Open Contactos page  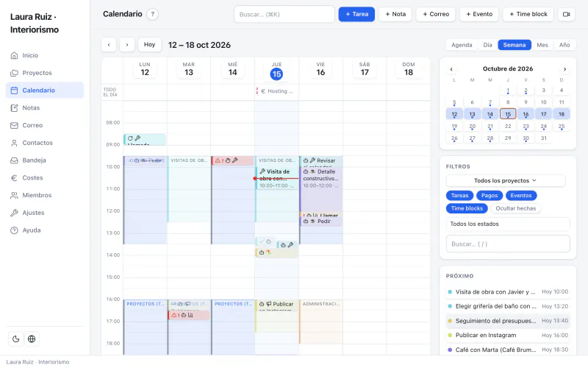45,143
